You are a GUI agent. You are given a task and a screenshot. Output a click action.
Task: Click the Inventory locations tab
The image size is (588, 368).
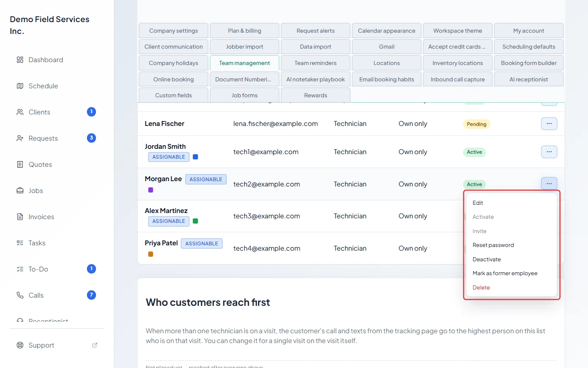point(458,63)
